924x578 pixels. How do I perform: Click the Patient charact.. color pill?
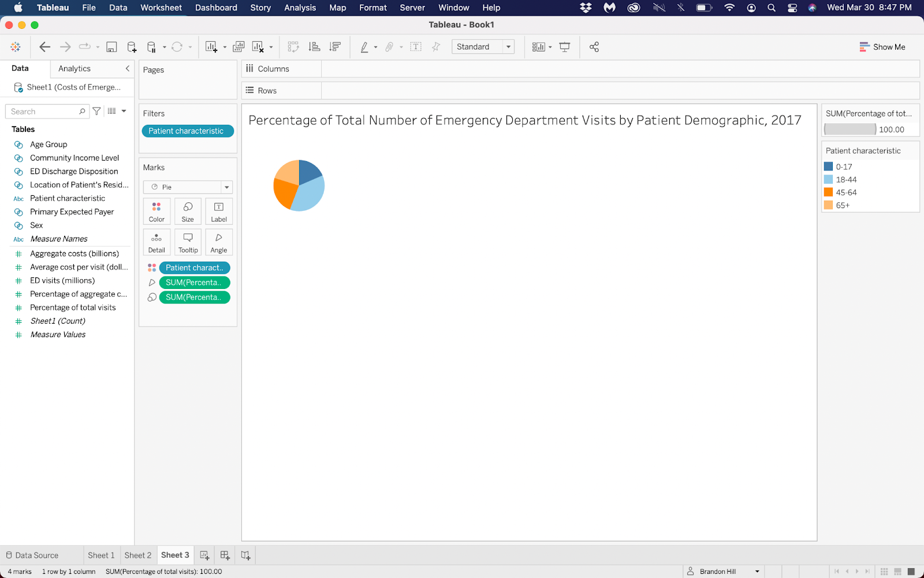[x=195, y=268]
